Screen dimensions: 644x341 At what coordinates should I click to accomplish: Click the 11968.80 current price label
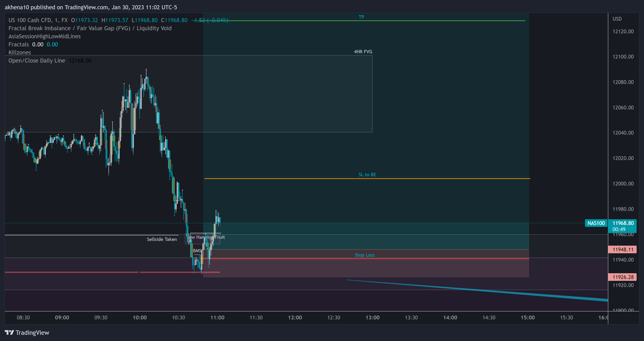623,223
